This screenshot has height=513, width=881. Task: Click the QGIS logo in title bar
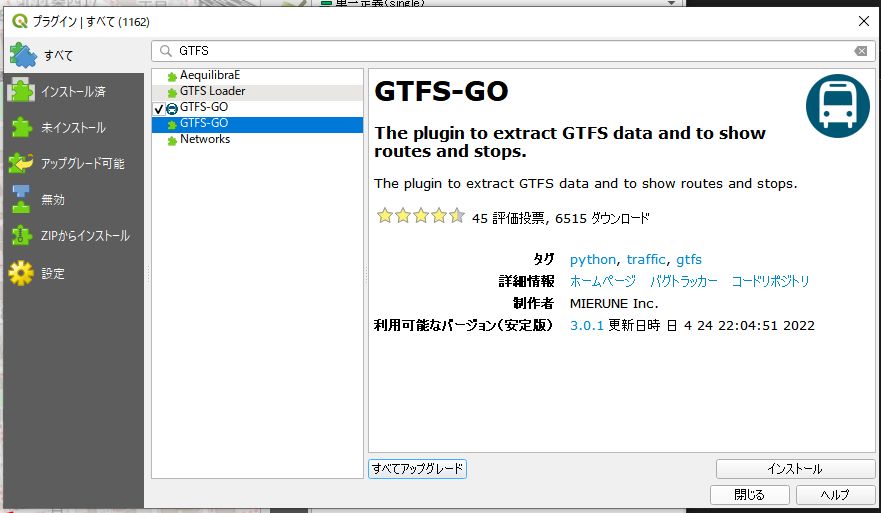click(x=19, y=21)
